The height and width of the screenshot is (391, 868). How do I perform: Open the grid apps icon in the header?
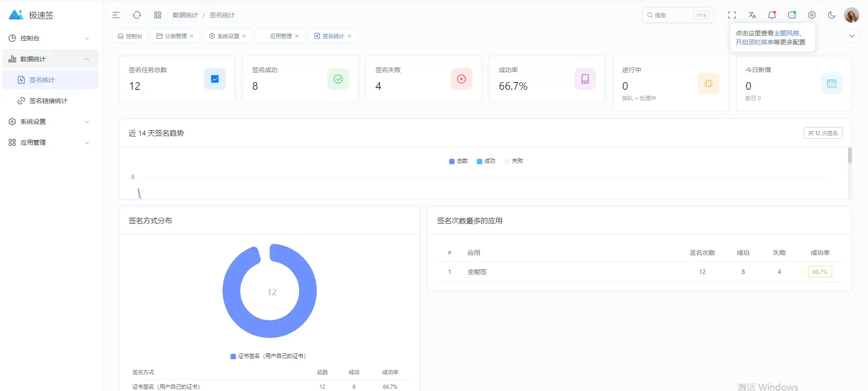[158, 15]
